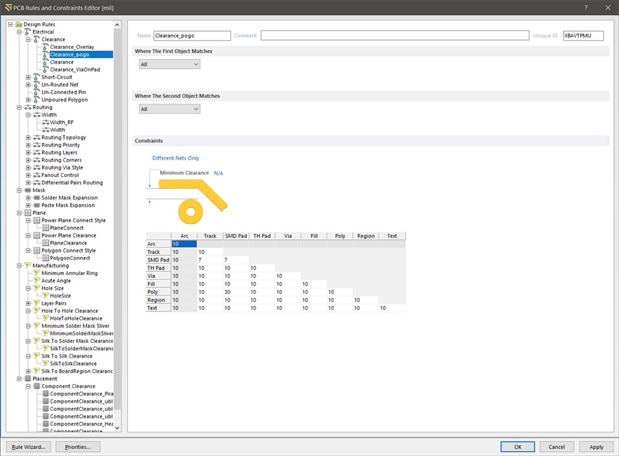Open the help question mark icon
The image size is (619, 456).
(586, 7)
